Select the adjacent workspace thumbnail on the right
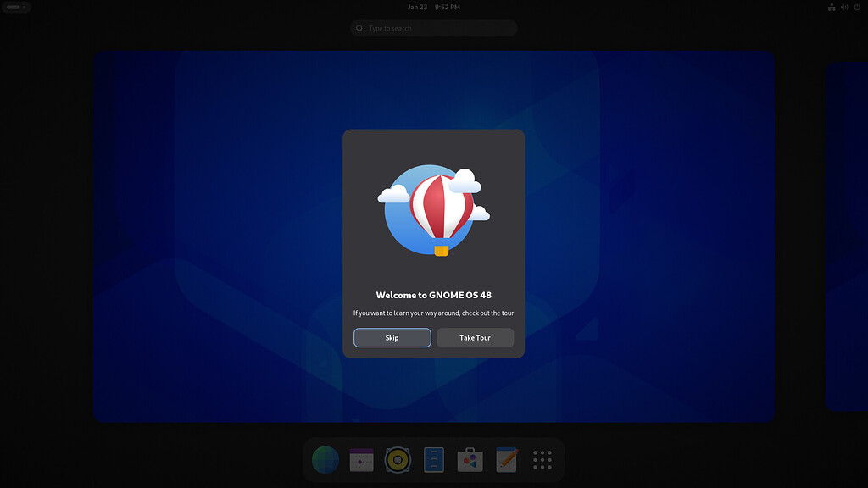The width and height of the screenshot is (868, 488). click(846, 237)
